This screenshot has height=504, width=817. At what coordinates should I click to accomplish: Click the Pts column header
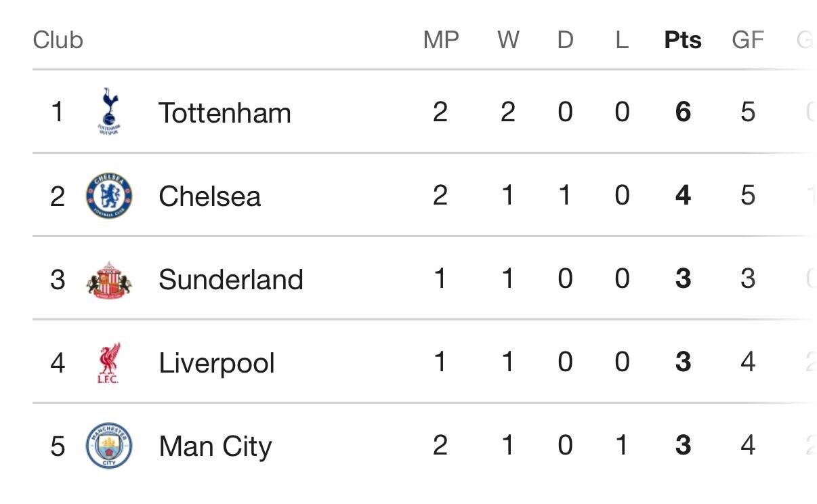tap(682, 40)
